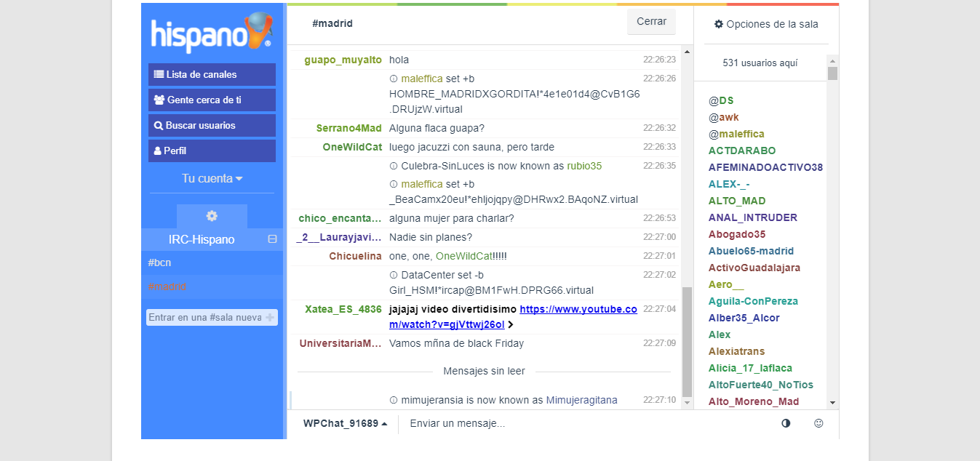
Task: Select user ACTDARABO in user list
Action: 742,151
